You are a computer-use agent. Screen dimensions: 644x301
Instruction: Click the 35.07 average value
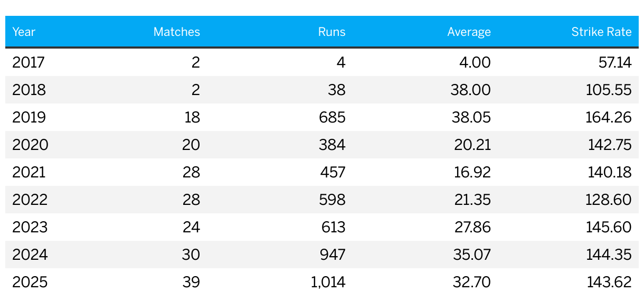point(472,255)
